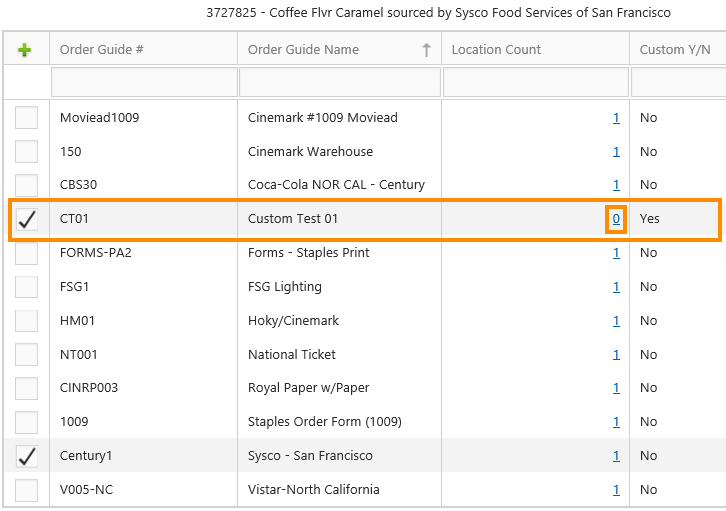This screenshot has width=726, height=511.
Task: Click the Order Guide Name filter field
Action: 339,82
